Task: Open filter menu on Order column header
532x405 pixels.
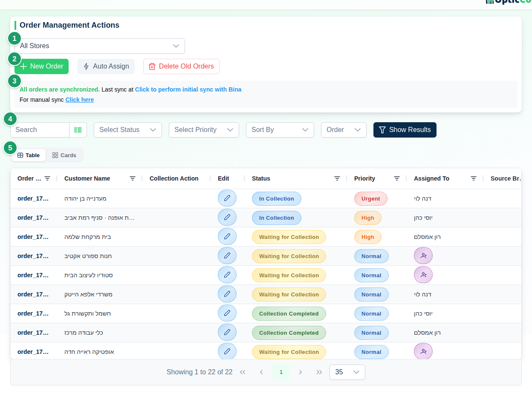Action: (47, 178)
